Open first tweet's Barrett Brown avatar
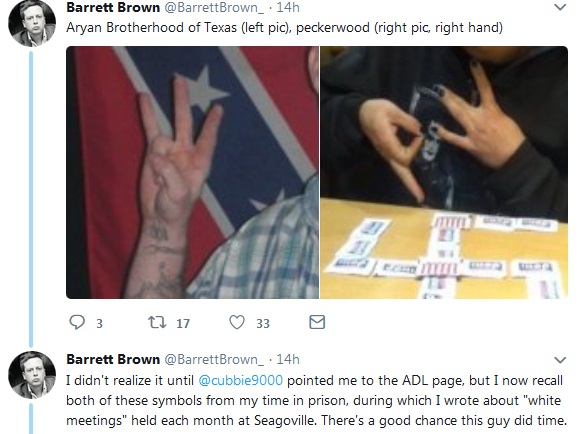Viewport: 587px width, 434px height. click(32, 22)
